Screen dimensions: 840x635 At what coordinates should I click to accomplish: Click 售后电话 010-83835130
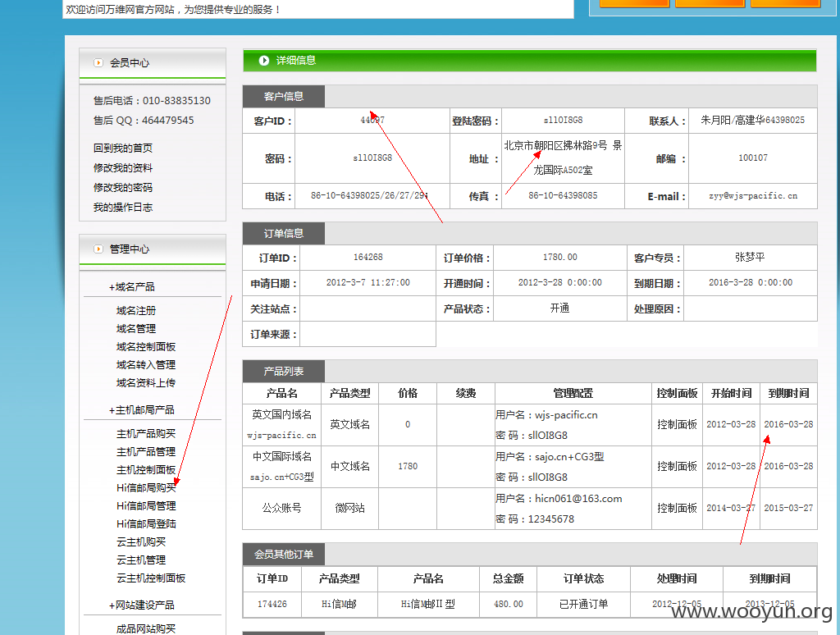176,101
